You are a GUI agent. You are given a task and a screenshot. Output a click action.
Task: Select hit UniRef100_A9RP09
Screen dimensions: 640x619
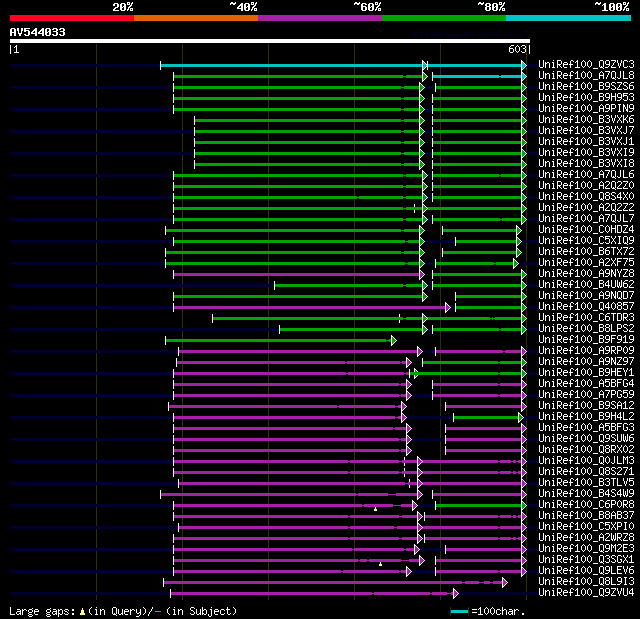point(586,351)
